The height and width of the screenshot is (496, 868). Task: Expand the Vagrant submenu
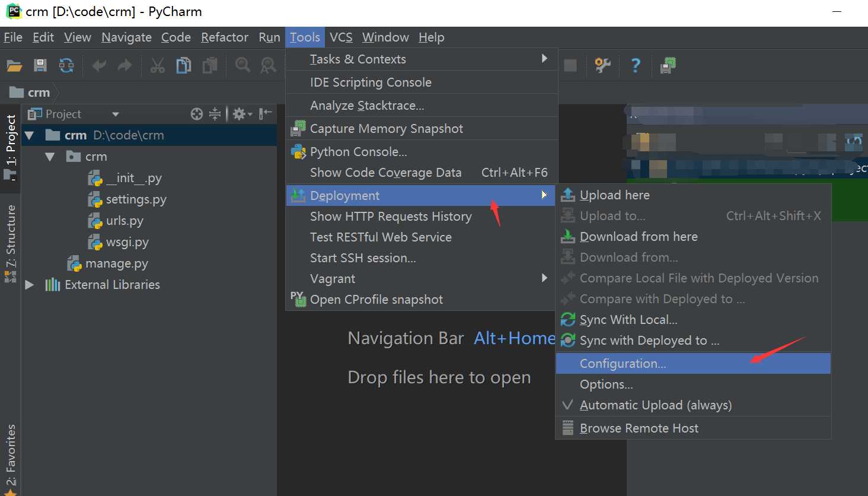point(422,279)
